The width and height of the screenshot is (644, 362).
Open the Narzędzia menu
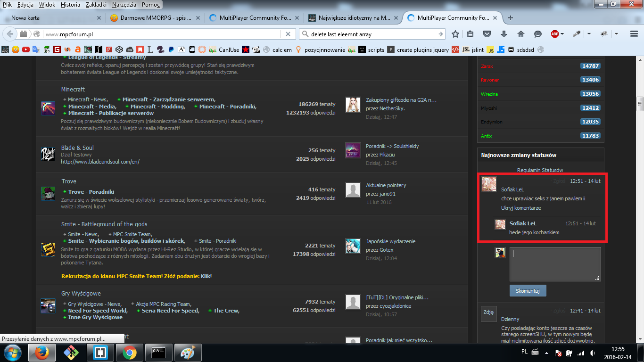124,5
